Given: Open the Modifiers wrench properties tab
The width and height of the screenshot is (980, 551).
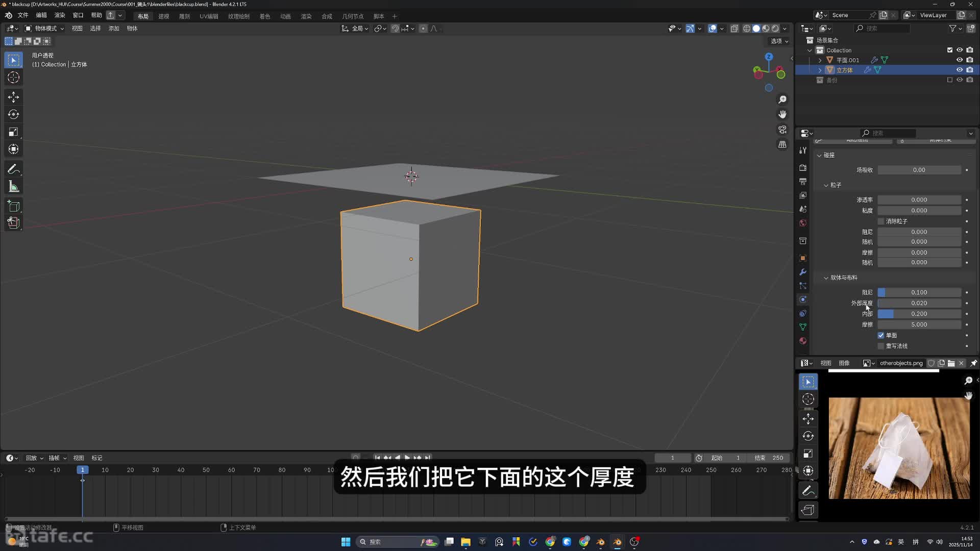Looking at the screenshot, I should pos(803,272).
